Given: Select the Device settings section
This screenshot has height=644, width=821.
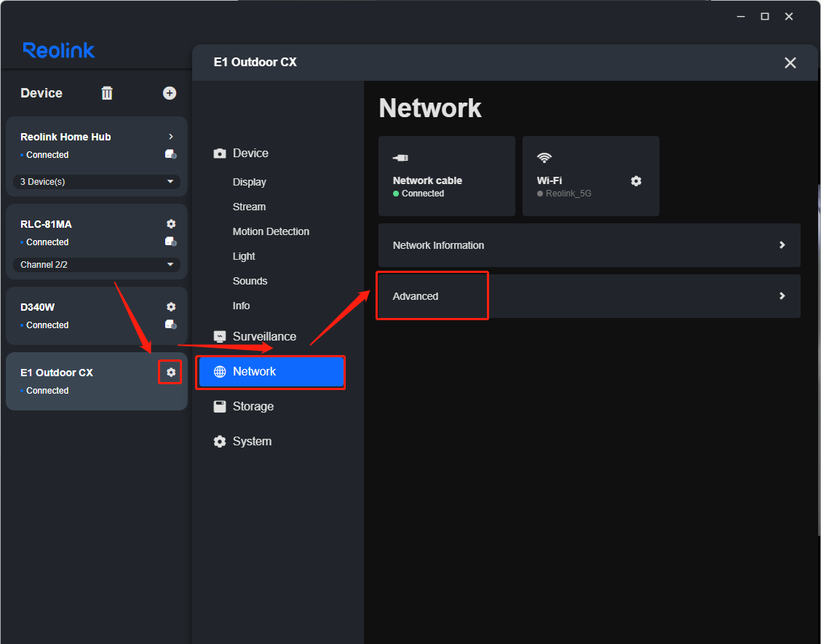Looking at the screenshot, I should click(241, 153).
